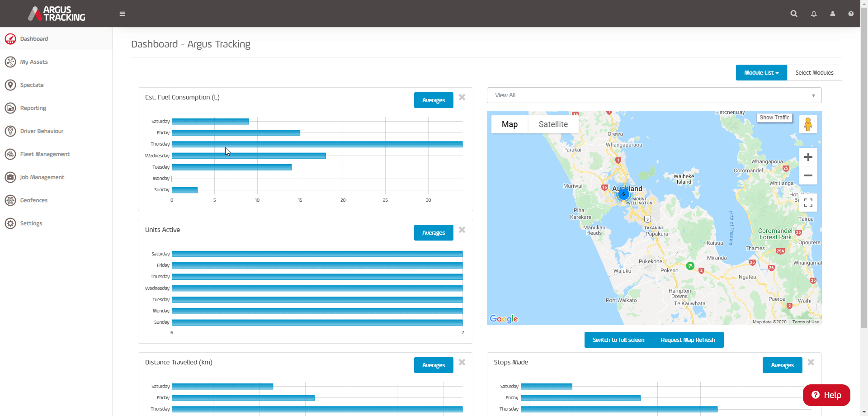Open Geofences

tap(34, 200)
